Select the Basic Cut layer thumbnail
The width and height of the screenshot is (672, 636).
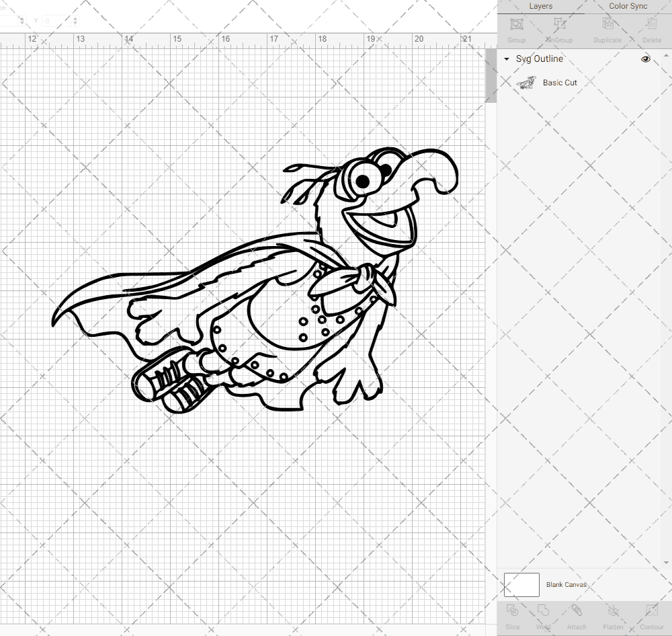(x=526, y=83)
